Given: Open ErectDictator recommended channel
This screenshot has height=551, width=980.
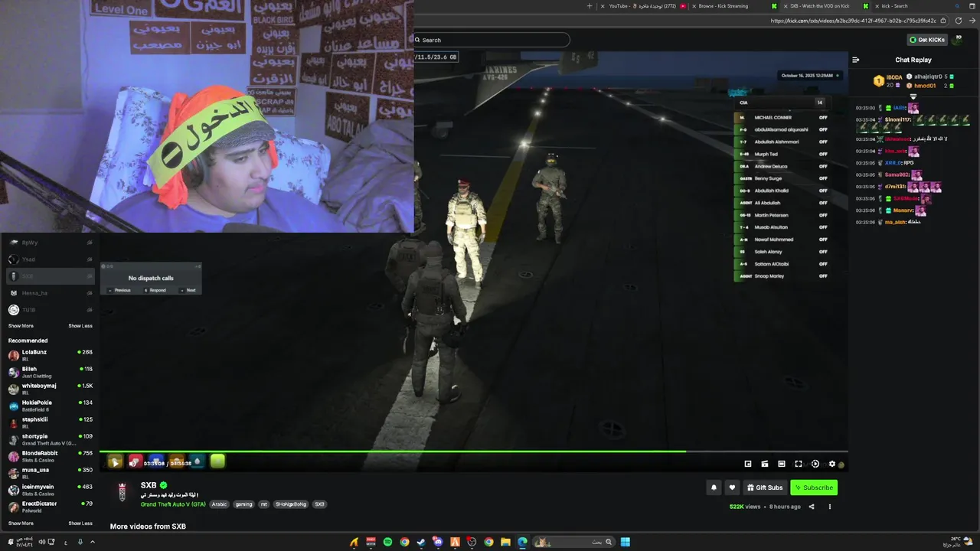Looking at the screenshot, I should click(50, 507).
